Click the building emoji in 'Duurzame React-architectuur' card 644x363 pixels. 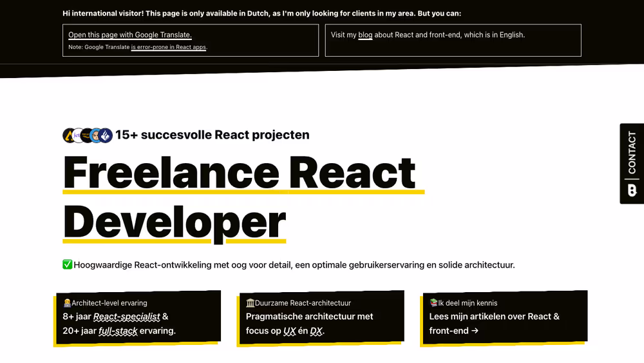pyautogui.click(x=250, y=303)
